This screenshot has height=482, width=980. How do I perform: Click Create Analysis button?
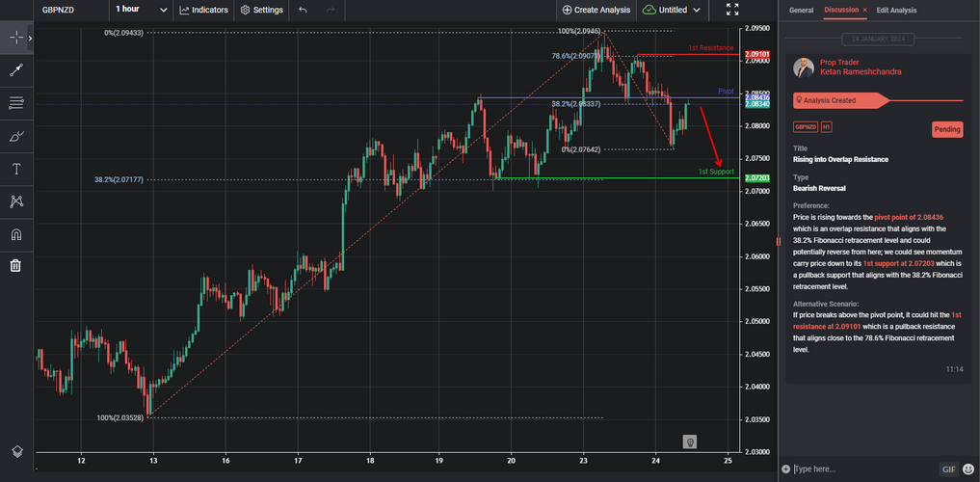point(596,10)
